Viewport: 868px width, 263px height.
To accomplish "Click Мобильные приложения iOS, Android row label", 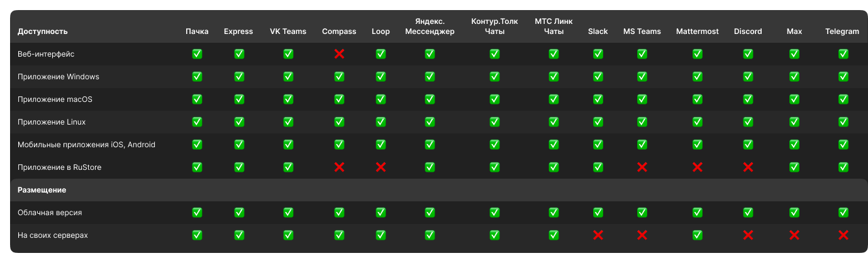I will click(x=86, y=145).
